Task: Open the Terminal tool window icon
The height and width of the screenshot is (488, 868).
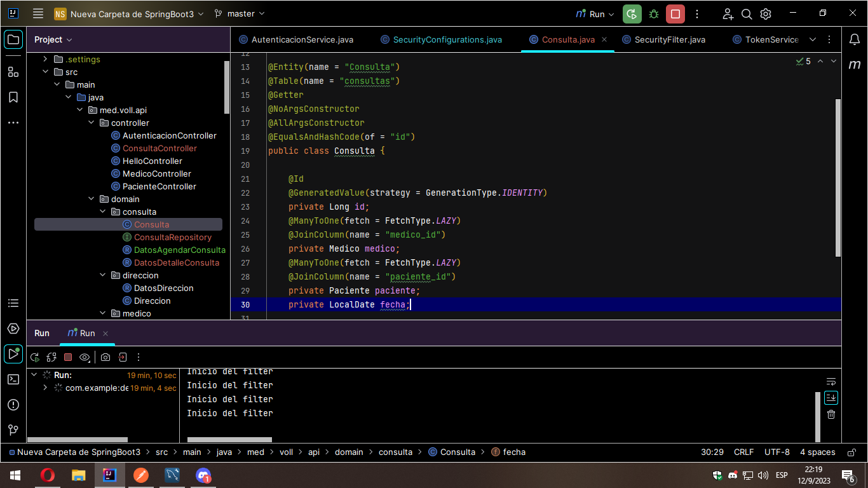Action: click(13, 379)
